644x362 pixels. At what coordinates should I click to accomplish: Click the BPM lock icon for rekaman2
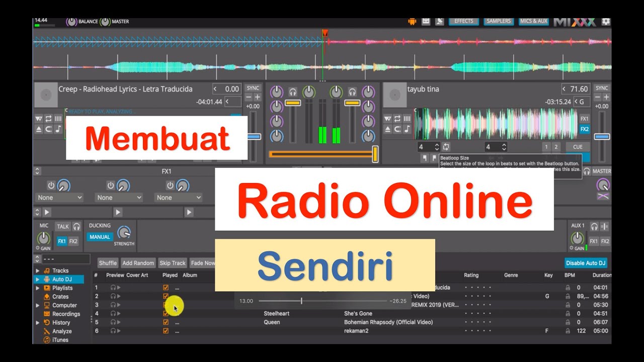[x=568, y=331]
